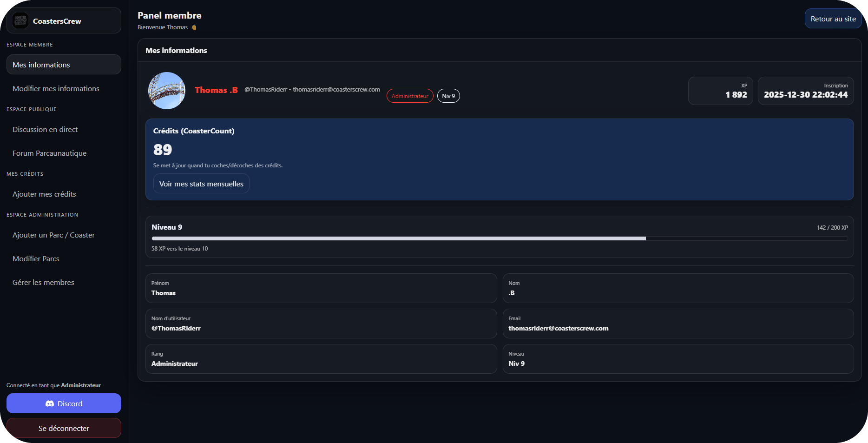Click the Inscription date box
Image resolution: width=868 pixels, height=443 pixels.
coord(805,91)
